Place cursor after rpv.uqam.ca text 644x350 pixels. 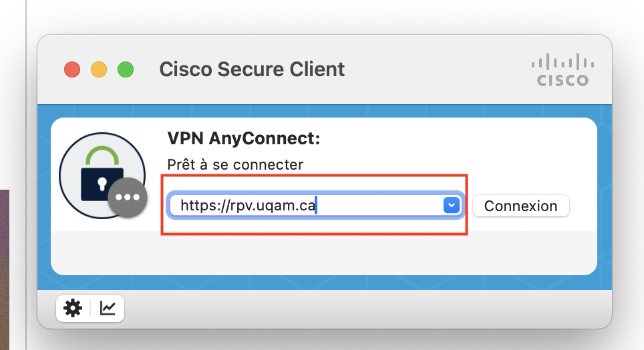pos(316,205)
